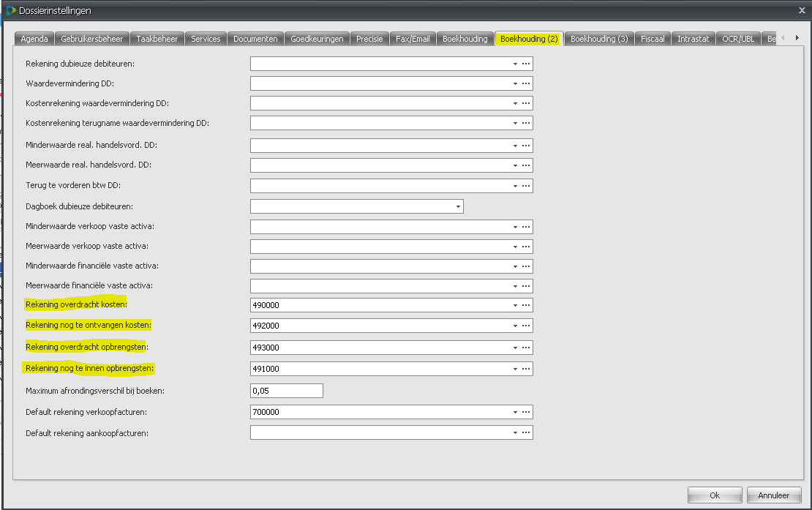Click ellipsis next to Rekening nog te ontvangen kosten
Screen dimensions: 812x510
526,326
